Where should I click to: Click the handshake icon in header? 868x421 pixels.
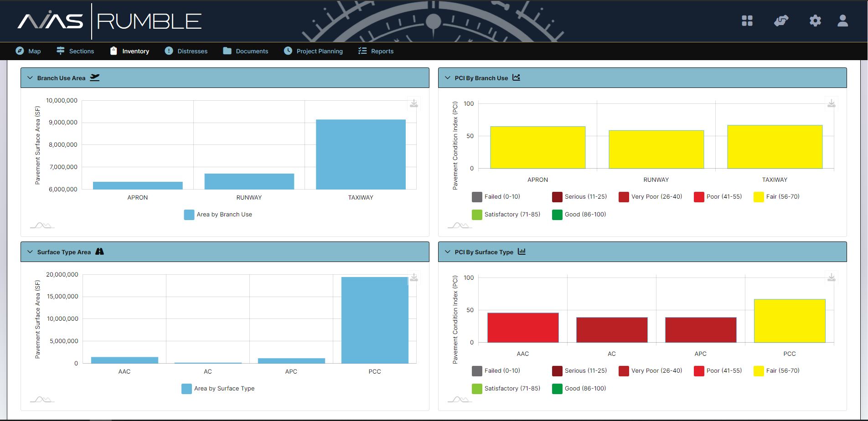pos(781,21)
